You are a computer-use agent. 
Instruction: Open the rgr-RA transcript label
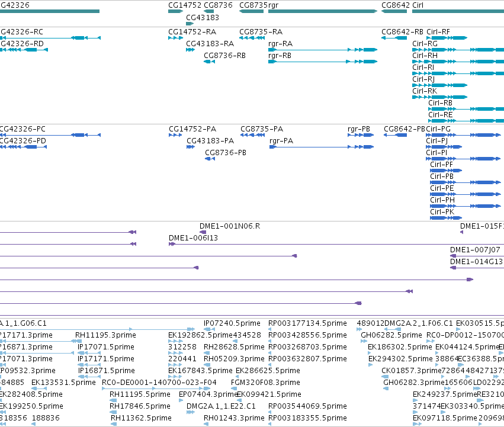[x=281, y=44]
